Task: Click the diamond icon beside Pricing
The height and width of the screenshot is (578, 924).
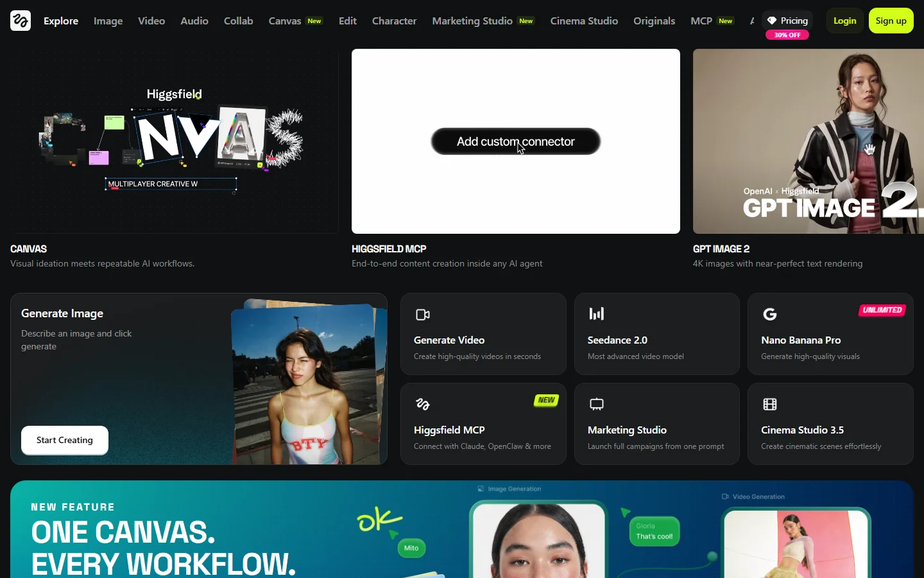Action: point(772,21)
